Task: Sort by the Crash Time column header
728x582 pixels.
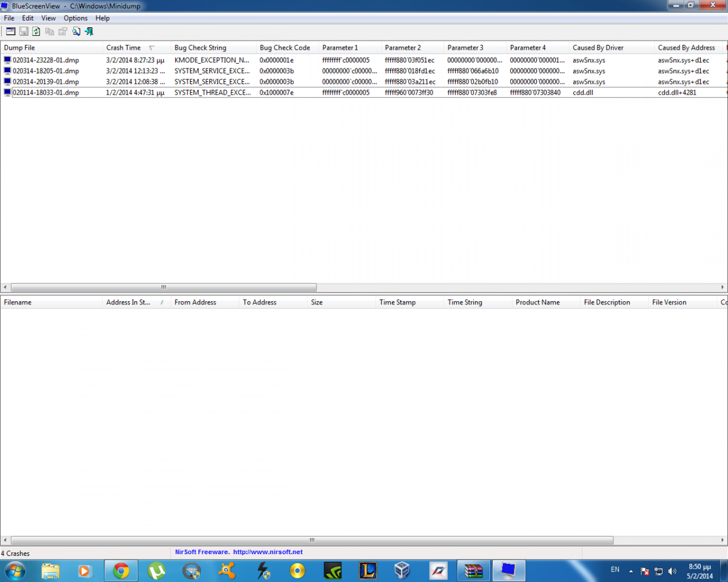Action: 136,47
